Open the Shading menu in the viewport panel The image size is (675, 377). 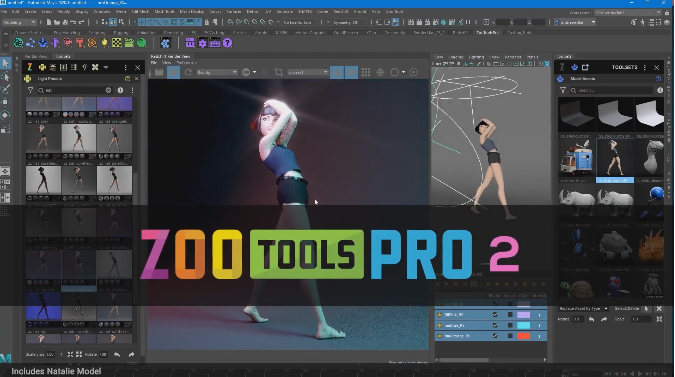tap(455, 57)
